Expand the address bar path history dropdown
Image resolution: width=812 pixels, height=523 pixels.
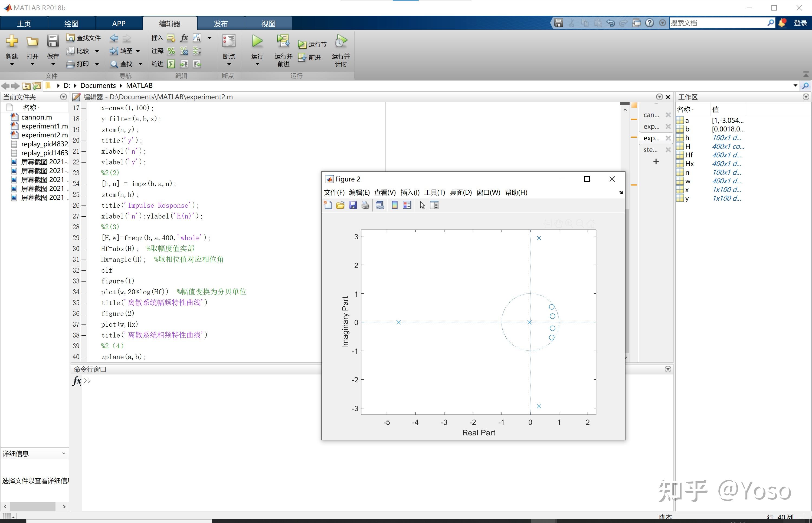click(795, 85)
